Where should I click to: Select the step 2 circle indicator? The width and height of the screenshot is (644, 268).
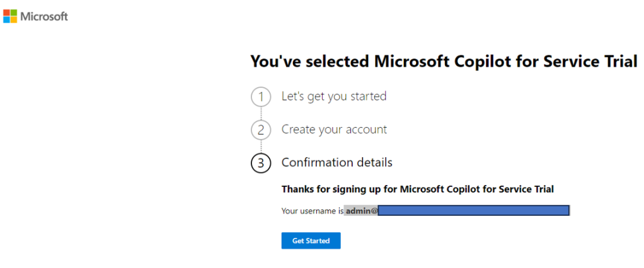pyautogui.click(x=261, y=130)
